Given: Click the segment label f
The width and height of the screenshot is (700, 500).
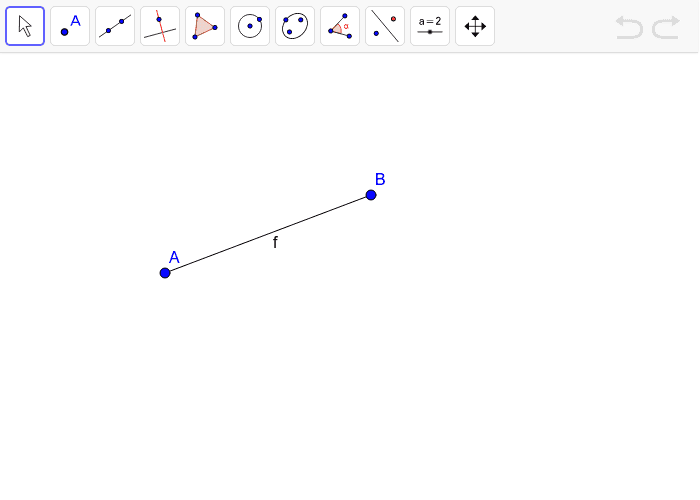Looking at the screenshot, I should [275, 242].
